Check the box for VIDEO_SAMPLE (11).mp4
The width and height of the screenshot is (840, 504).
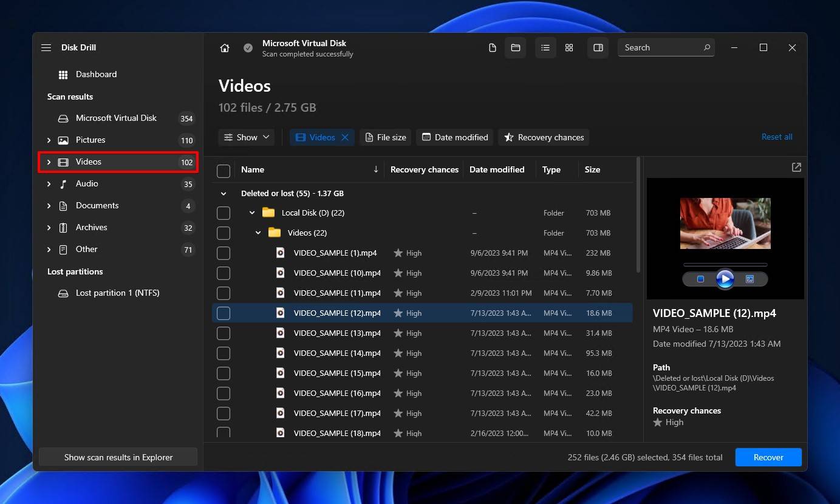(x=224, y=293)
